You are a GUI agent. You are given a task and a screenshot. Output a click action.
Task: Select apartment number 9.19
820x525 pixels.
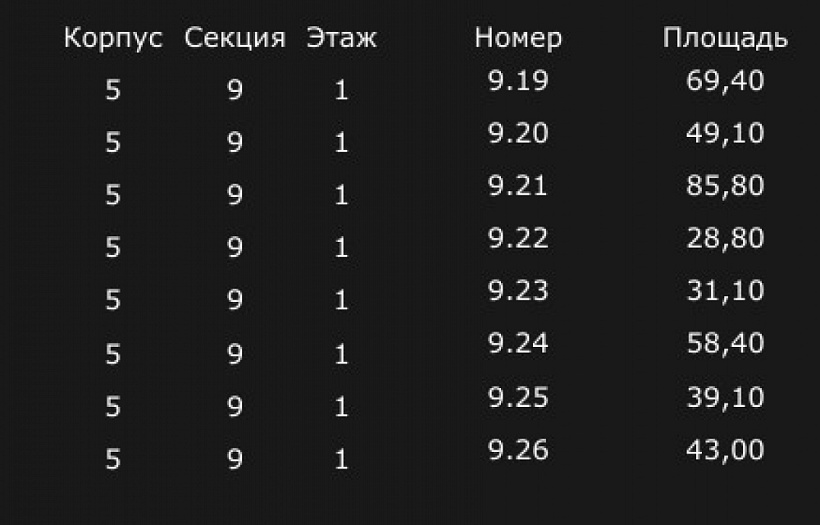[x=518, y=81]
